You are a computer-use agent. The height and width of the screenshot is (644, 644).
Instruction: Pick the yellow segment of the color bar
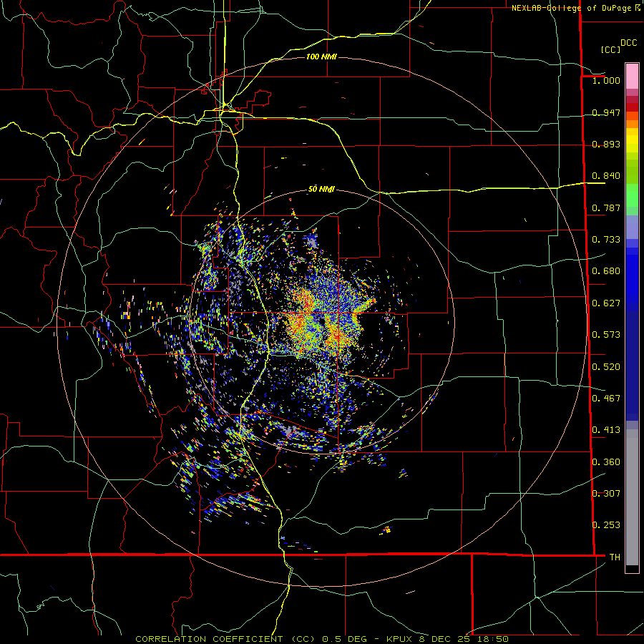pos(632,140)
